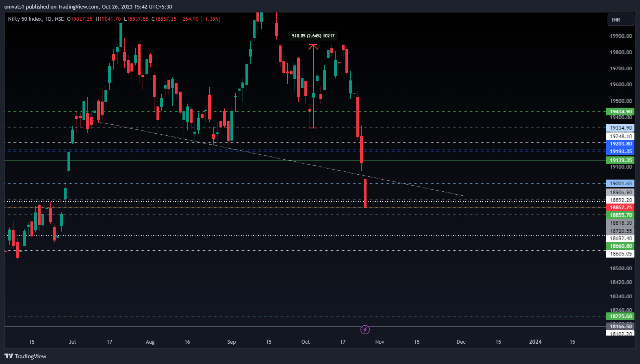
Task: Click the 18500.00 price axis tick
Action: [621, 269]
